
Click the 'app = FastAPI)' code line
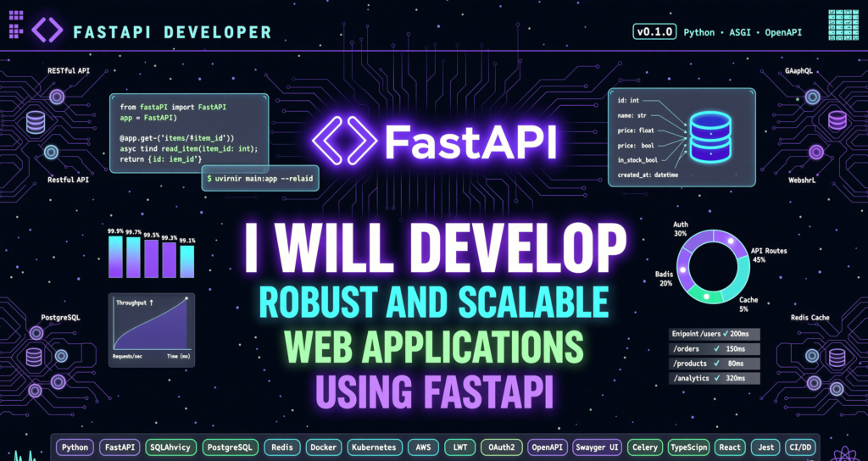(148, 118)
